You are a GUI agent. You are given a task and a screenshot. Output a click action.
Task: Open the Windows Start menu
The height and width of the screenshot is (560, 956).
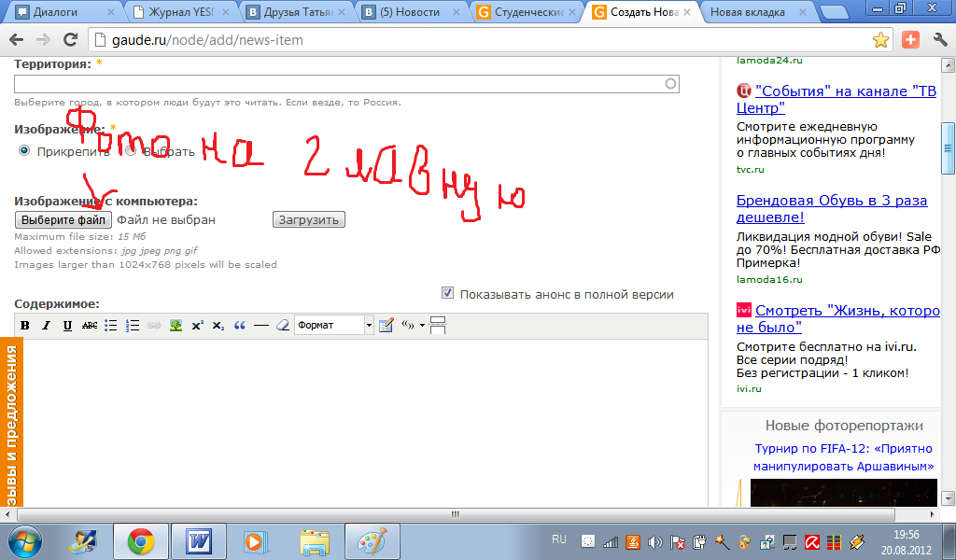25,541
